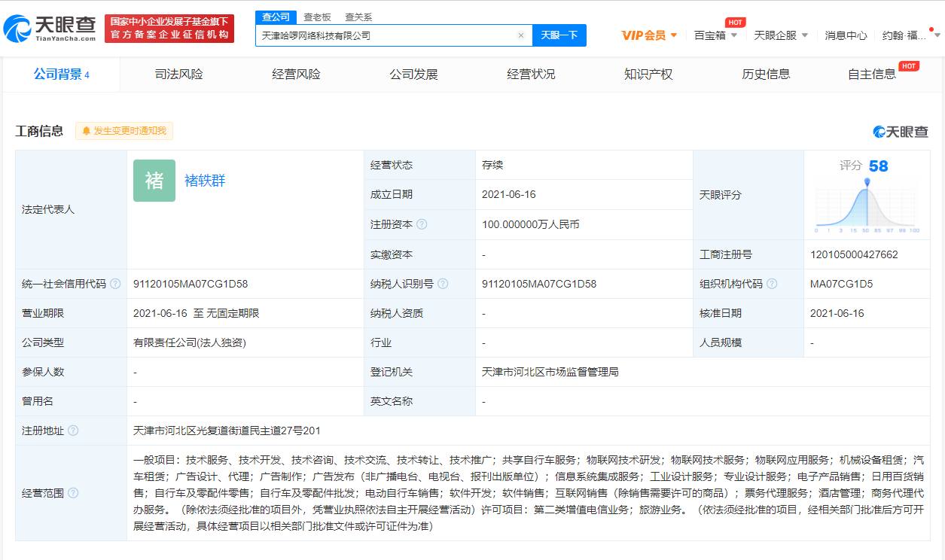Viewport: 945px width, 560px height.
Task: Open help icon next to 纳税人识别号
Action: click(443, 284)
